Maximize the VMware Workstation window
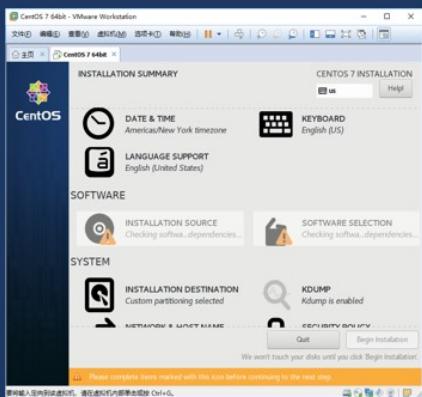The width and height of the screenshot is (422, 397). [x=387, y=16]
